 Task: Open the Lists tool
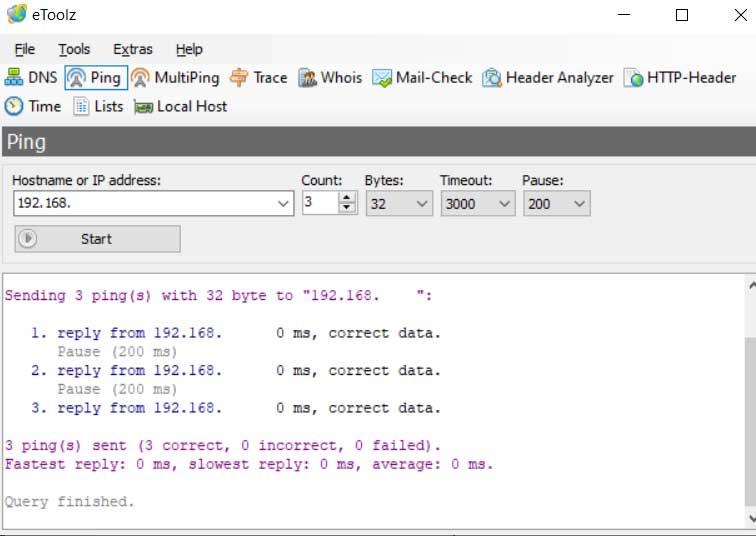98,106
